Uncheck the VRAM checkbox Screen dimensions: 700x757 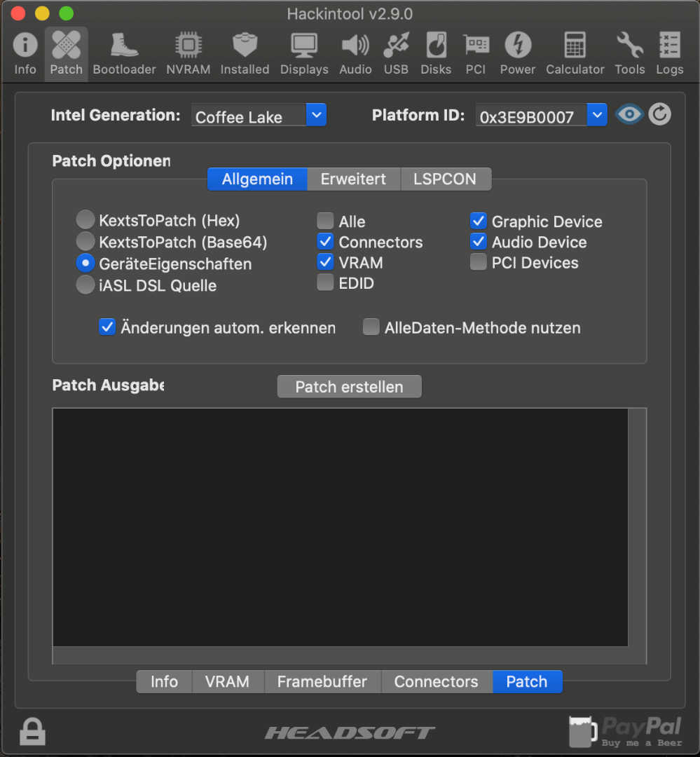(x=325, y=262)
